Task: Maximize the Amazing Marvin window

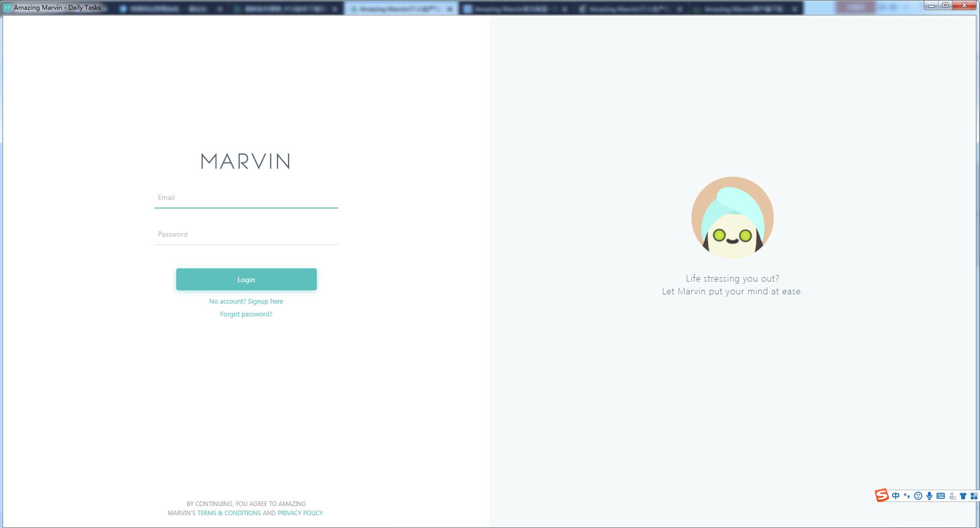Action: [x=945, y=6]
